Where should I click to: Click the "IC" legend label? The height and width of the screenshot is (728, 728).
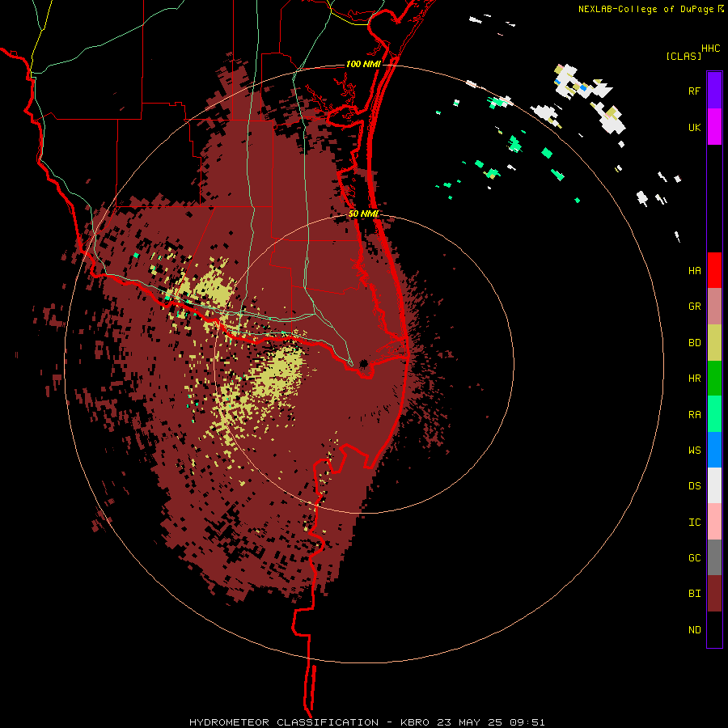[694, 523]
